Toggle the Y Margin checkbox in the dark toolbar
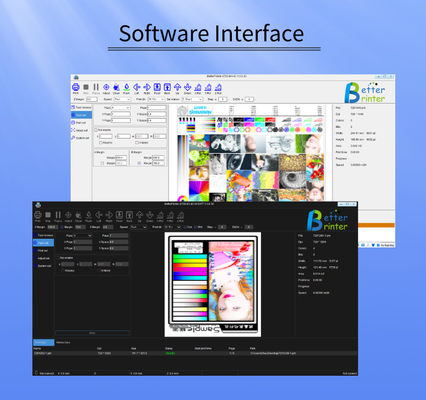Viewport: 426px width, 400px height. pos(62,227)
